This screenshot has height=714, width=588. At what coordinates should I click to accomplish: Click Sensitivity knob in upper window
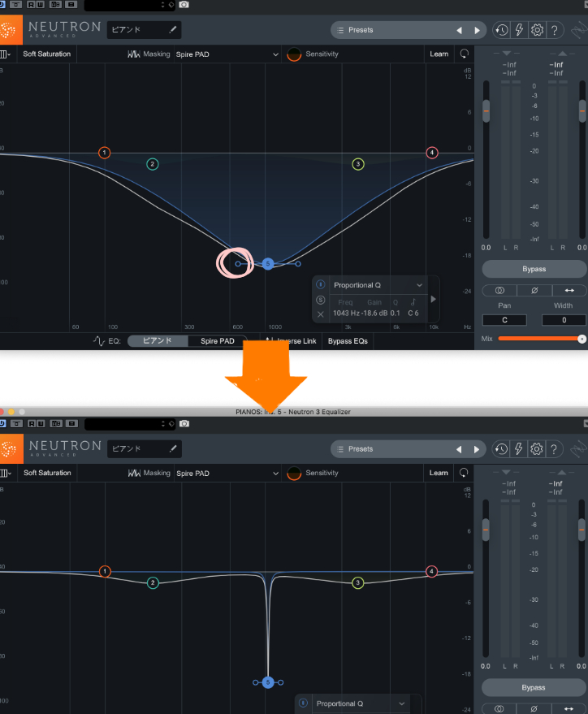coord(294,54)
